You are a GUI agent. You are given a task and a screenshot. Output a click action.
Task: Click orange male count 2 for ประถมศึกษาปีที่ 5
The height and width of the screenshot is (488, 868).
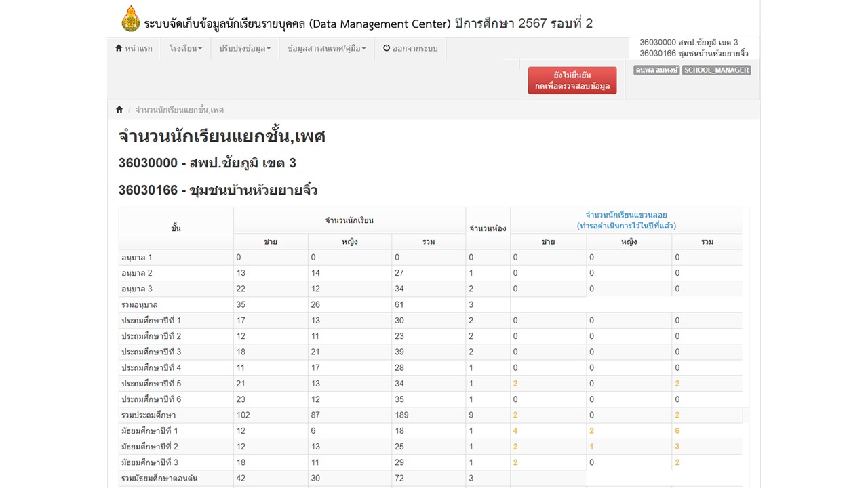[x=515, y=384]
